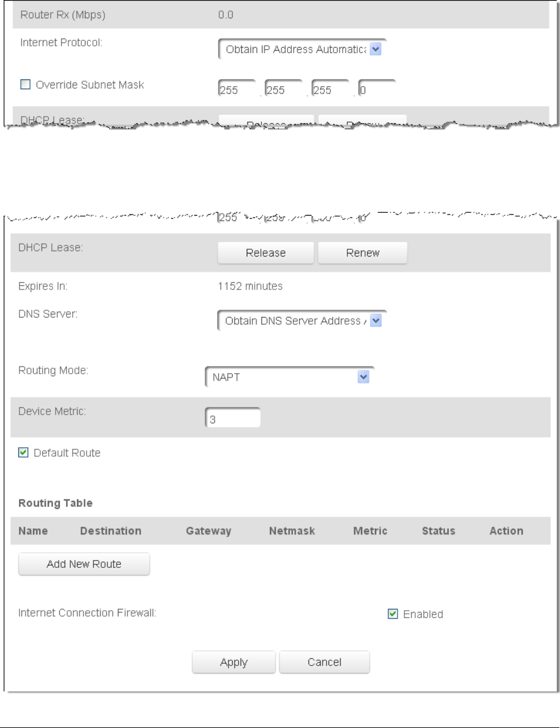This screenshot has width=560, height=728.
Task: Click the Destination column header
Action: pyautogui.click(x=111, y=531)
